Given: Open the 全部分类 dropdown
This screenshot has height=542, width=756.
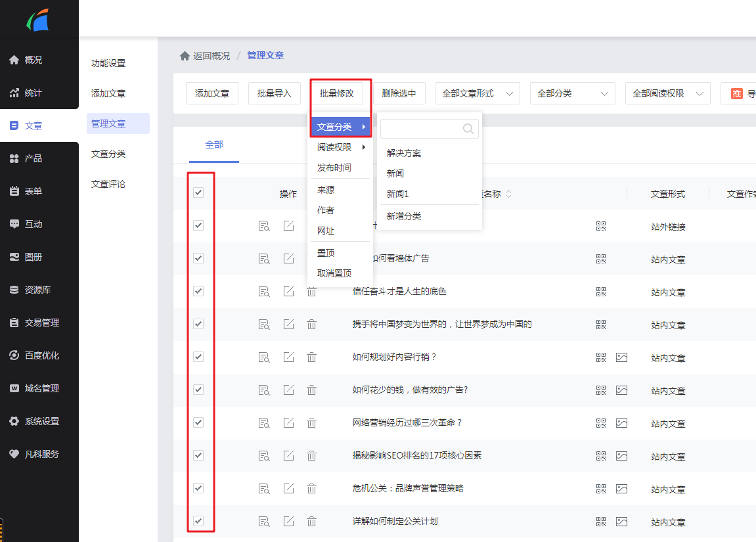Looking at the screenshot, I should [x=572, y=93].
